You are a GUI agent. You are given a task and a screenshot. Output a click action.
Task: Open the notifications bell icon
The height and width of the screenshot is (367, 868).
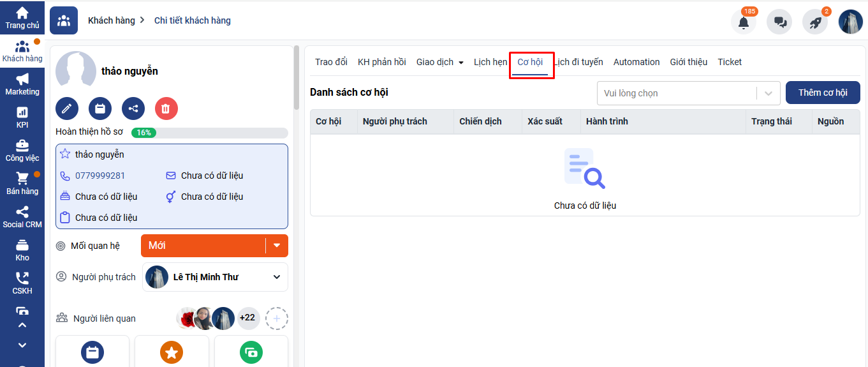click(744, 22)
